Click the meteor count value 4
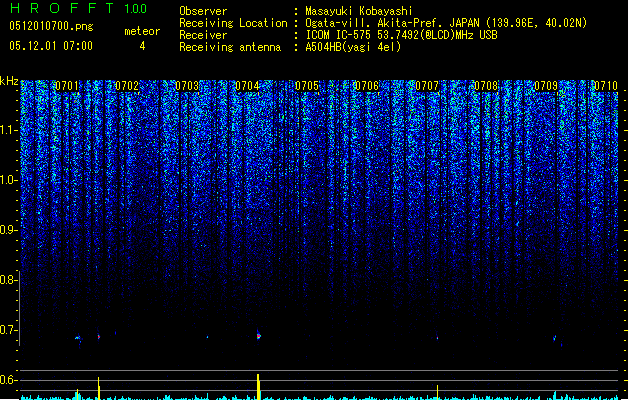Screen dimensions: 629x400 pos(142,46)
